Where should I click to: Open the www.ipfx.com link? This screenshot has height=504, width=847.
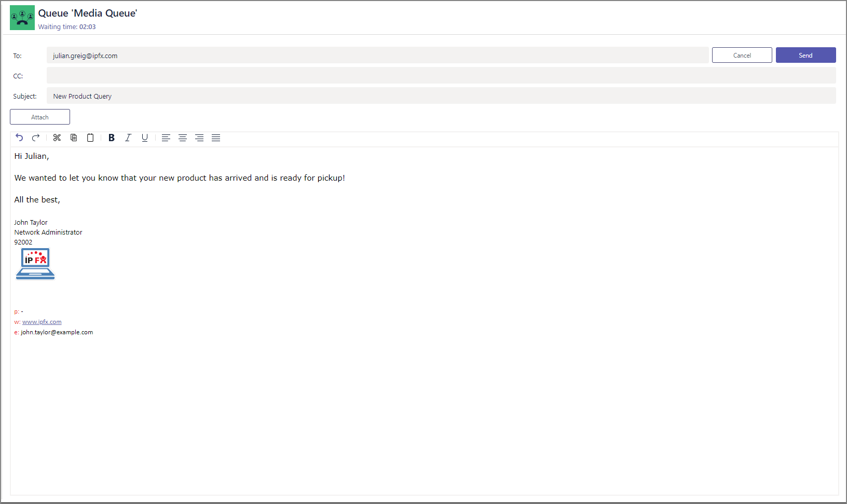(x=42, y=322)
